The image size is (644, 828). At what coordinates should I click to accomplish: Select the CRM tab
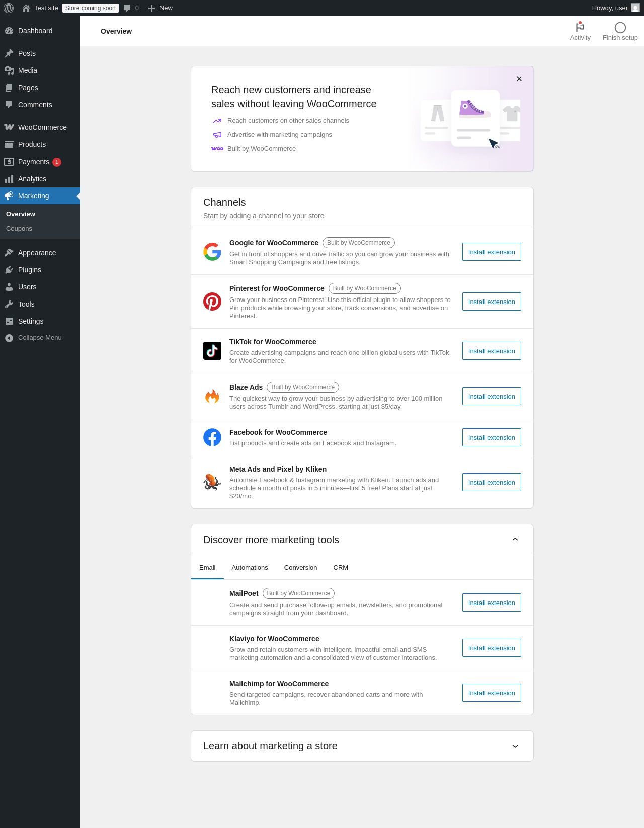(341, 568)
